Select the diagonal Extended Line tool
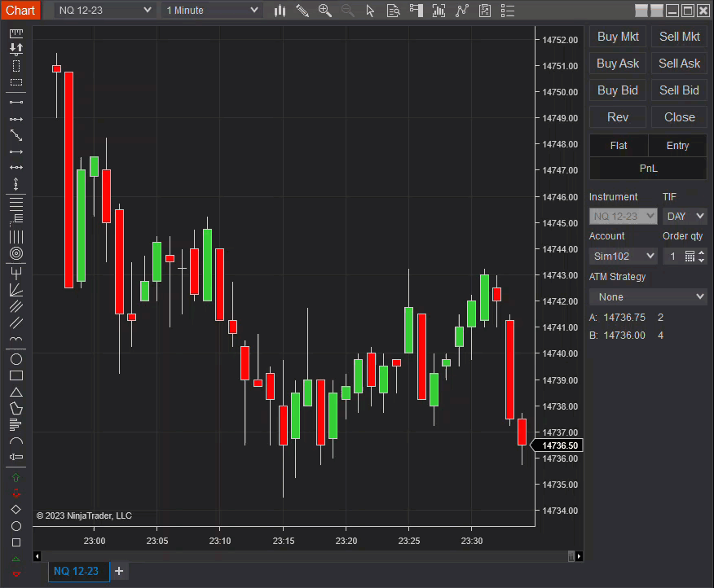The height and width of the screenshot is (588, 714). click(x=16, y=135)
